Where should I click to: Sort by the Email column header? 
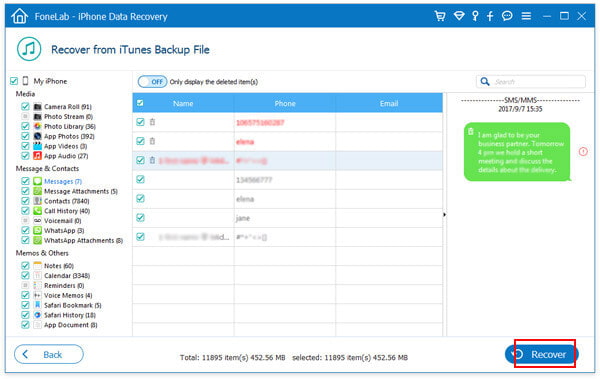(x=389, y=103)
